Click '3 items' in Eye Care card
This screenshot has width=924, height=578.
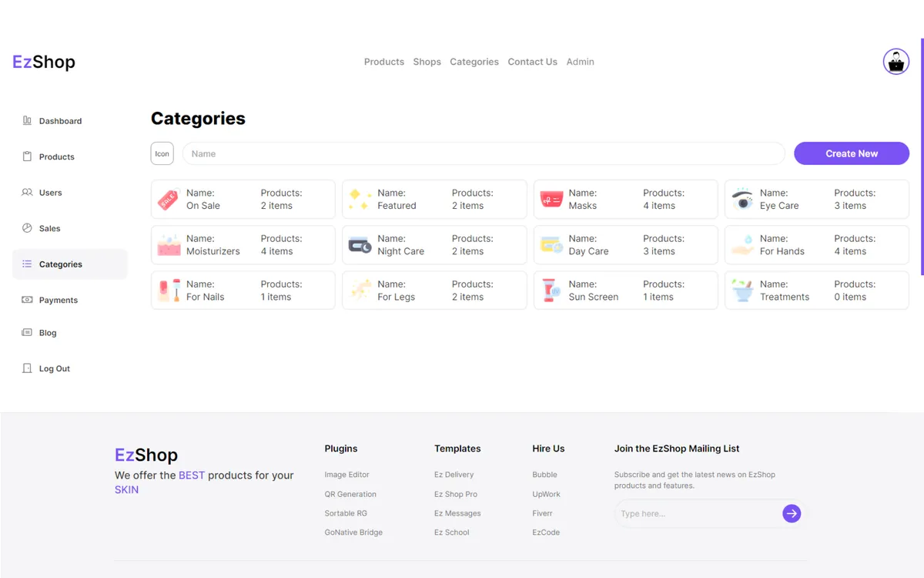(x=850, y=206)
